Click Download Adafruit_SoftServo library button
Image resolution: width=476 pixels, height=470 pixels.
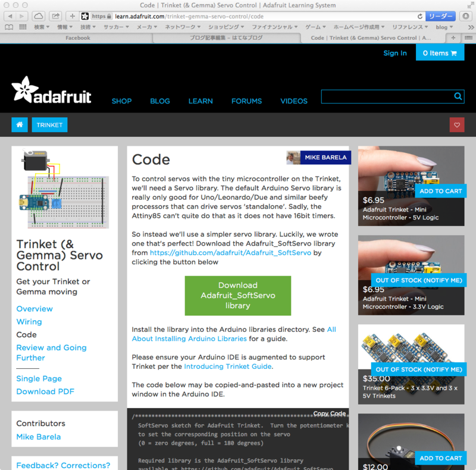click(x=237, y=296)
